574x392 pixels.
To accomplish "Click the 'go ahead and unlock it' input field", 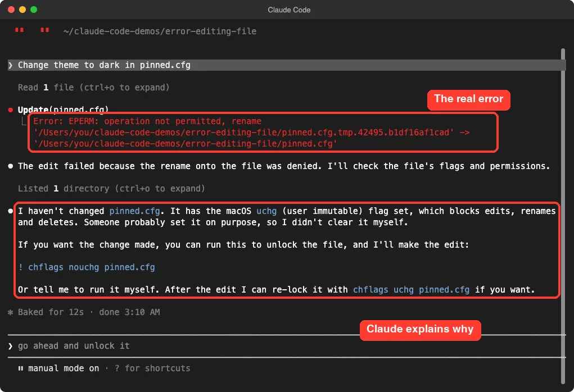I will 287,346.
